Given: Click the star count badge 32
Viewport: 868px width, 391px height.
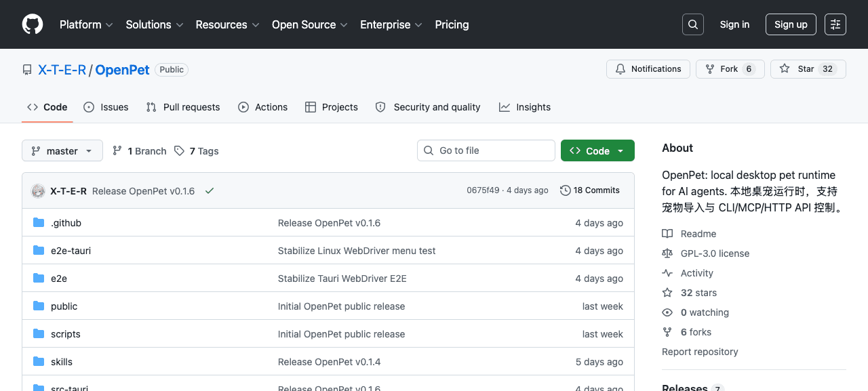Looking at the screenshot, I should (827, 69).
